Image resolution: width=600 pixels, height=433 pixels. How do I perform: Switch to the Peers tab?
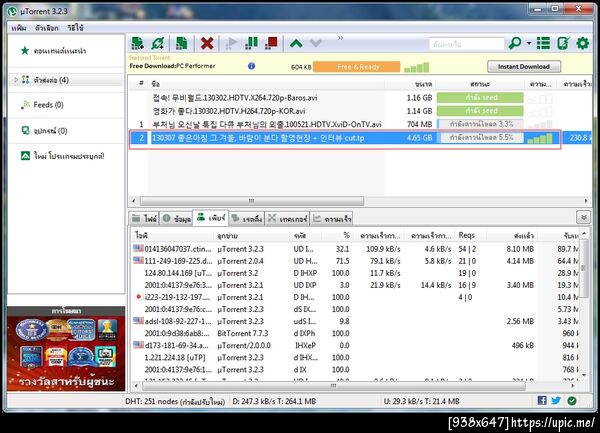[211, 218]
